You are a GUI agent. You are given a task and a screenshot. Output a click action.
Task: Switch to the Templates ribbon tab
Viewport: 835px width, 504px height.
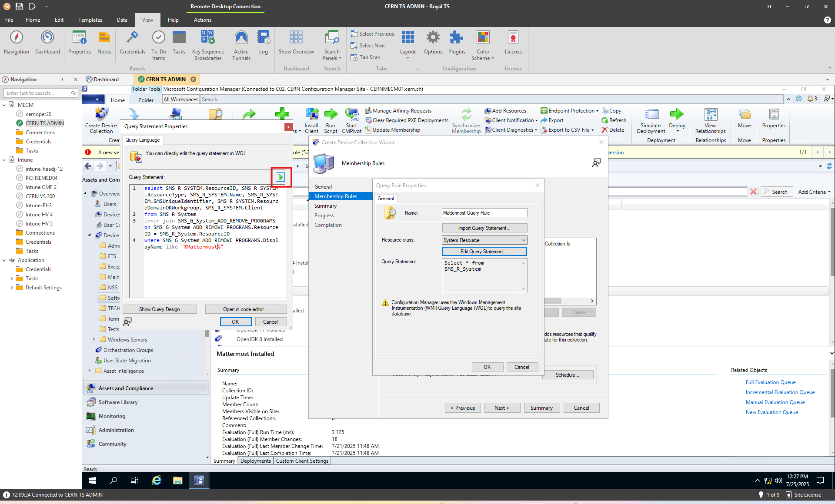point(90,20)
